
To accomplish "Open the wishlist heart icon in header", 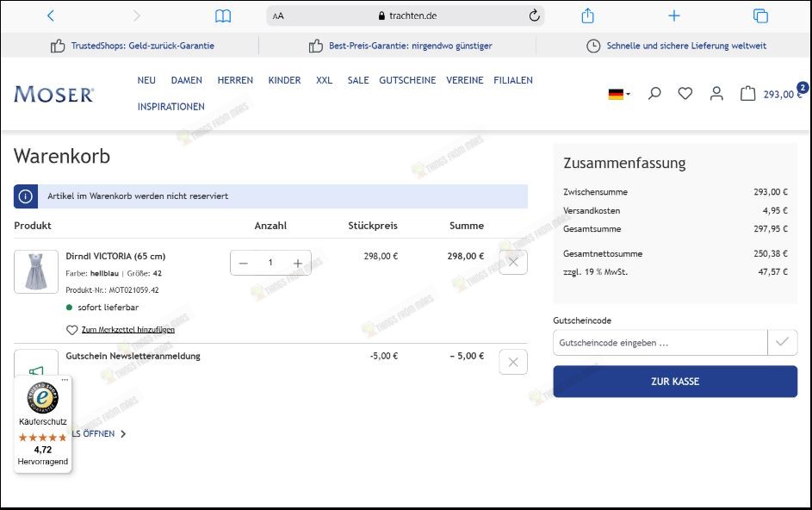I will coord(685,94).
